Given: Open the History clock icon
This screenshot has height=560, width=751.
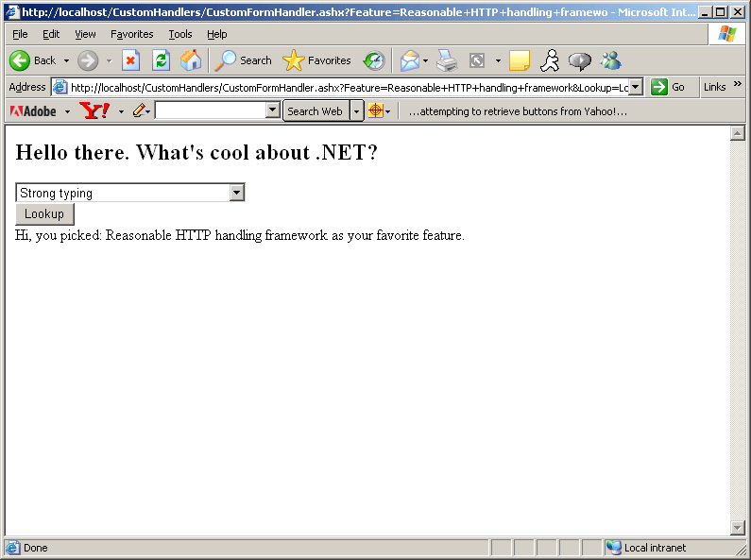Looking at the screenshot, I should tap(374, 60).
